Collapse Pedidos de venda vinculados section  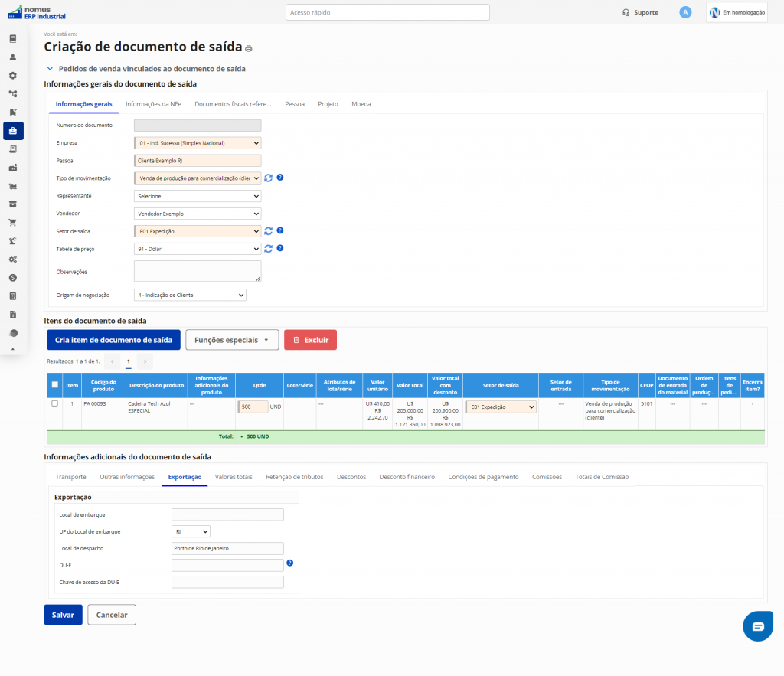pyautogui.click(x=51, y=69)
